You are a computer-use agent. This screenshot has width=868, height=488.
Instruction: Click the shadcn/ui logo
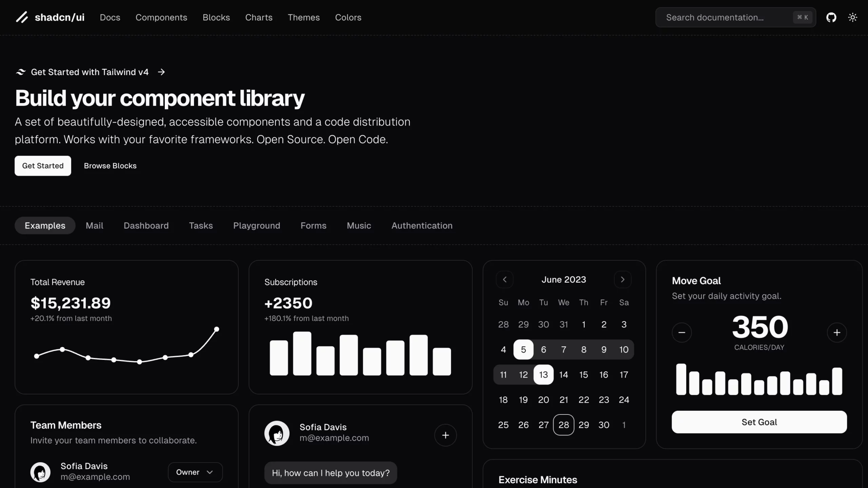50,17
